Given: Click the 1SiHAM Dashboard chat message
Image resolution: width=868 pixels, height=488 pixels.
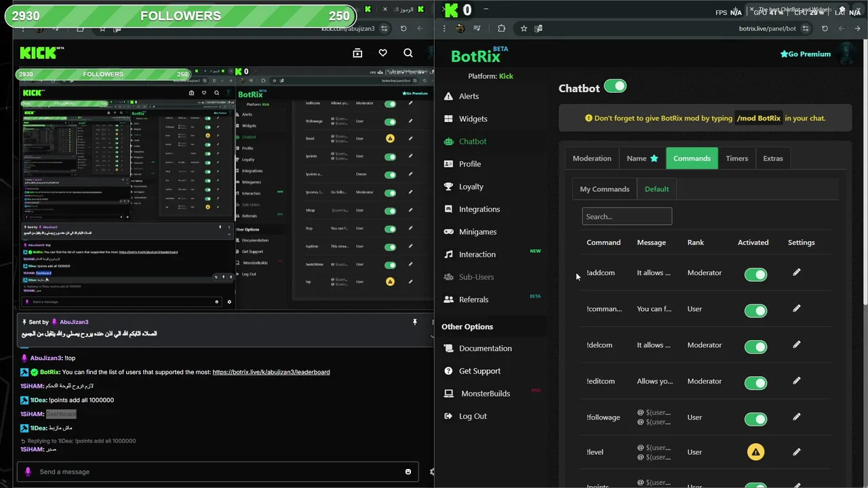Looking at the screenshot, I should (49, 414).
